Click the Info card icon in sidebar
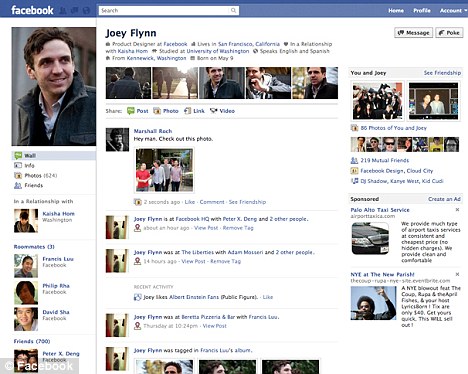This screenshot has width=468, height=374. pos(18,165)
